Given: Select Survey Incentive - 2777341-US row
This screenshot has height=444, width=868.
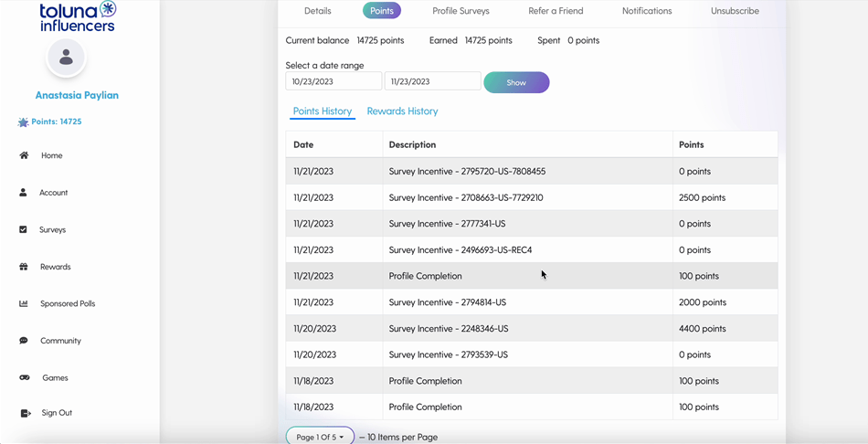Looking at the screenshot, I should coord(532,224).
